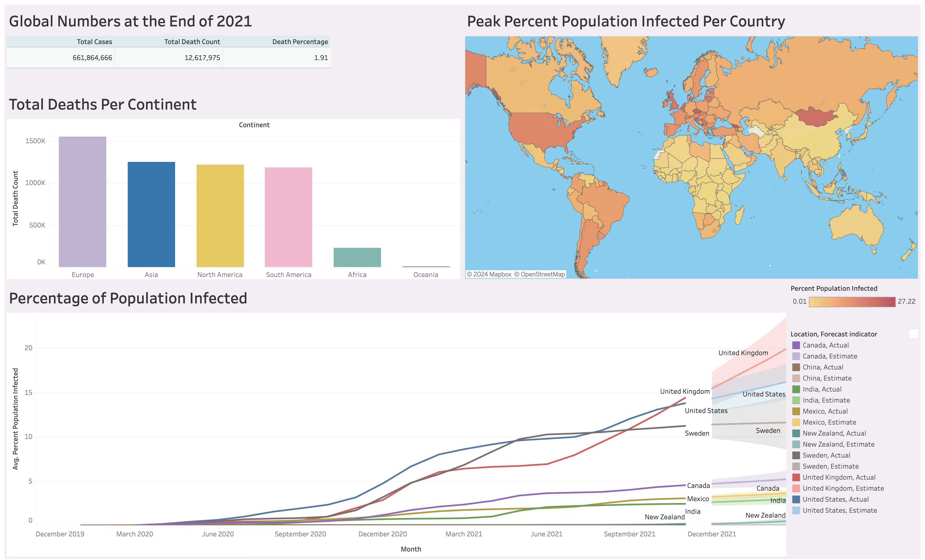Click the Africa bar in continent chart

357,257
